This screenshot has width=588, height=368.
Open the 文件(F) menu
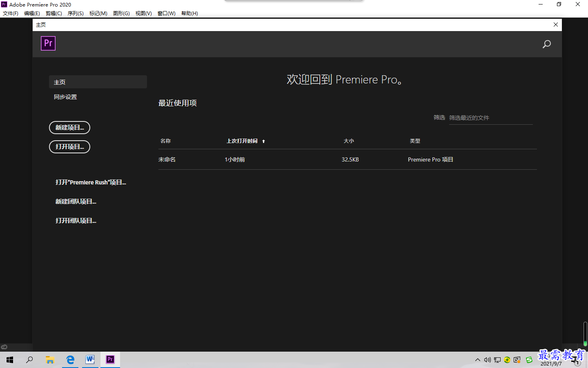tap(11, 13)
